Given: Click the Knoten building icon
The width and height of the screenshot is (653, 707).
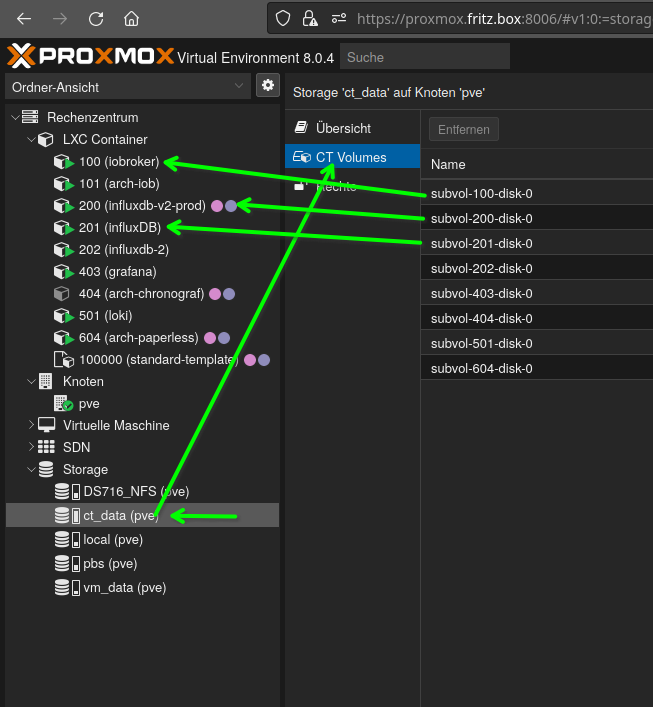Looking at the screenshot, I should (x=46, y=381).
